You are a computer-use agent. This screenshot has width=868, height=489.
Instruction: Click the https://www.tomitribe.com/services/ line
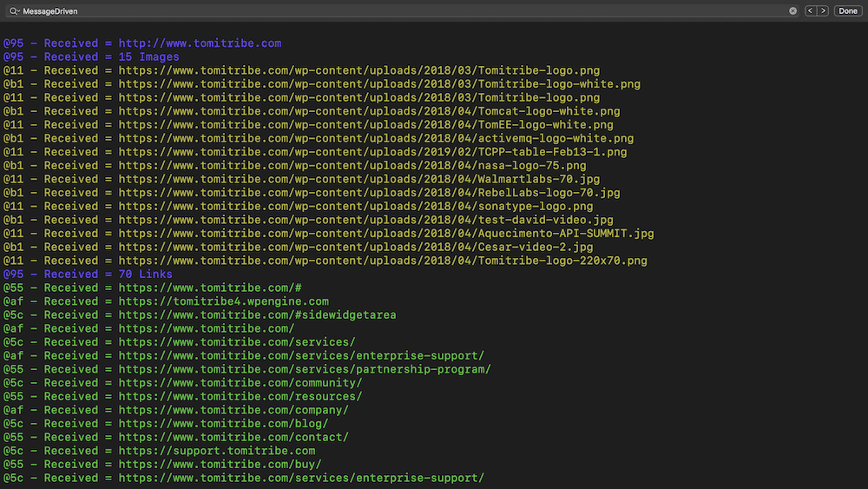click(x=180, y=342)
